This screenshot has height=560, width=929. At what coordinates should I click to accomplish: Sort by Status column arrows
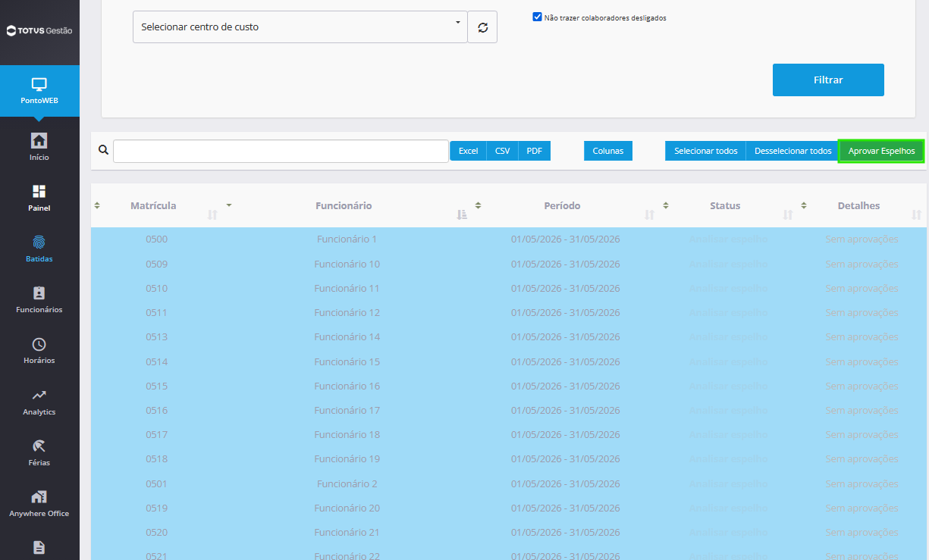pos(788,215)
